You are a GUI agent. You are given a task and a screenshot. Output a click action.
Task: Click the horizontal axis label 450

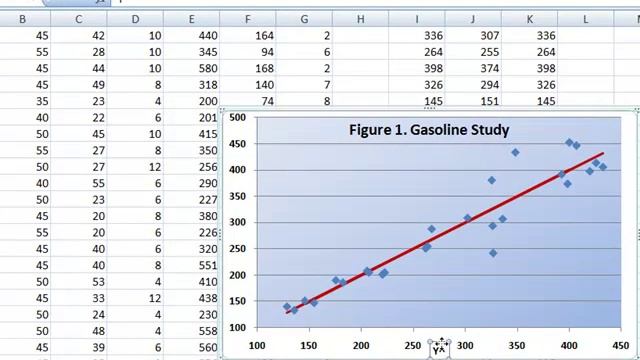point(620,346)
